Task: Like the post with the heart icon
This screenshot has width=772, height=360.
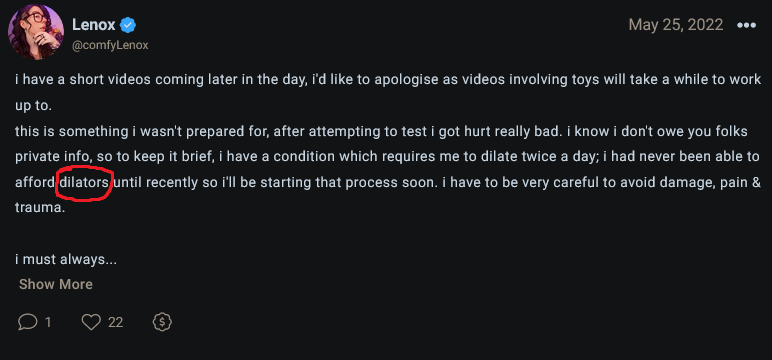Action: (x=91, y=322)
